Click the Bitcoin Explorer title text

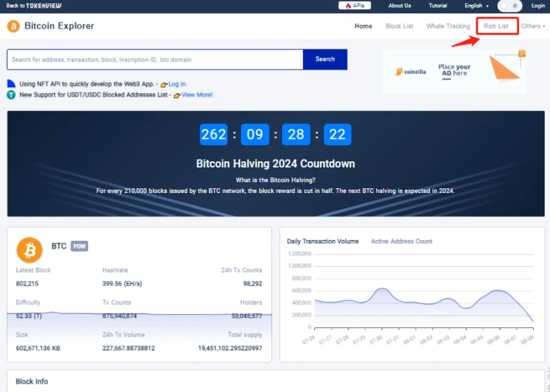59,26
